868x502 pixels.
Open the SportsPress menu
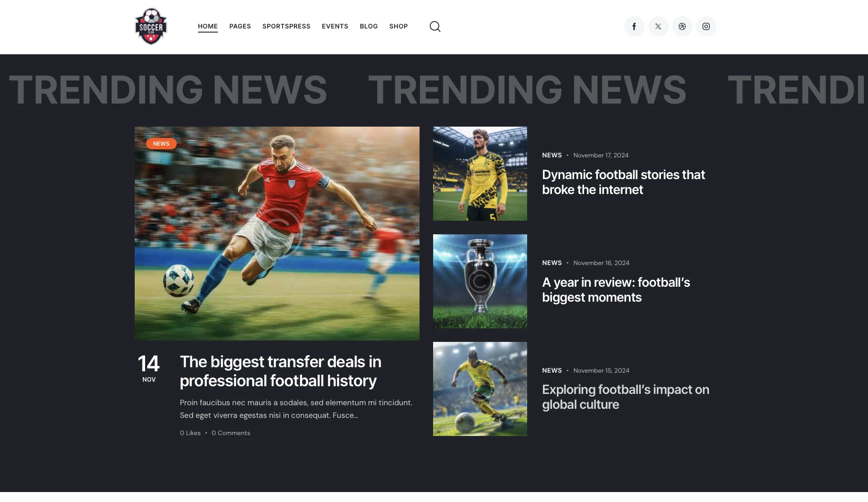(286, 26)
